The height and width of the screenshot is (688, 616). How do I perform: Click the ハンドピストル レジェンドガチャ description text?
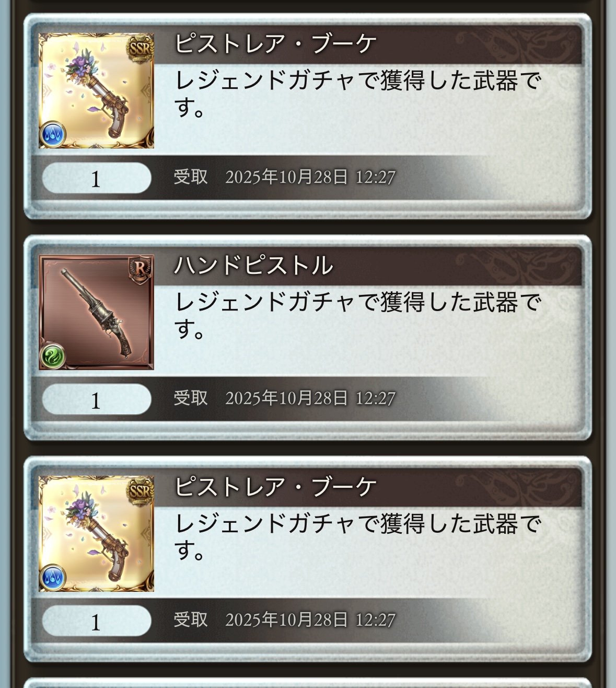click(x=358, y=315)
